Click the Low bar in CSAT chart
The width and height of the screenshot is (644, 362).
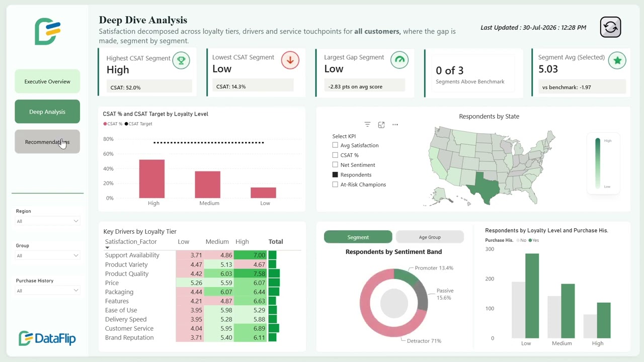[264, 193]
